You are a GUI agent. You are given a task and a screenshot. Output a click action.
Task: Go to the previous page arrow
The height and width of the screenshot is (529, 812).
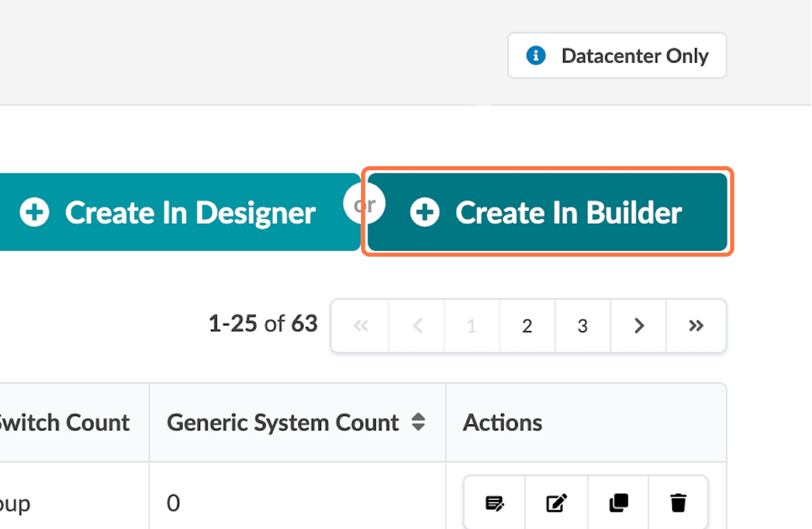coord(417,326)
